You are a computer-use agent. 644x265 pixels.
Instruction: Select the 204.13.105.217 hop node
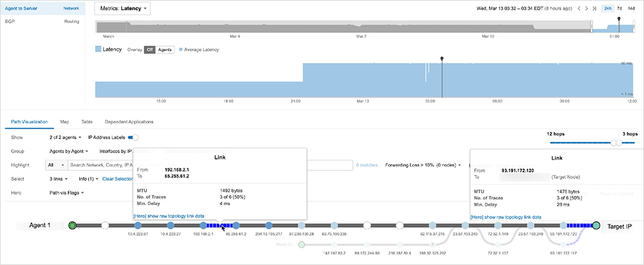269,226
